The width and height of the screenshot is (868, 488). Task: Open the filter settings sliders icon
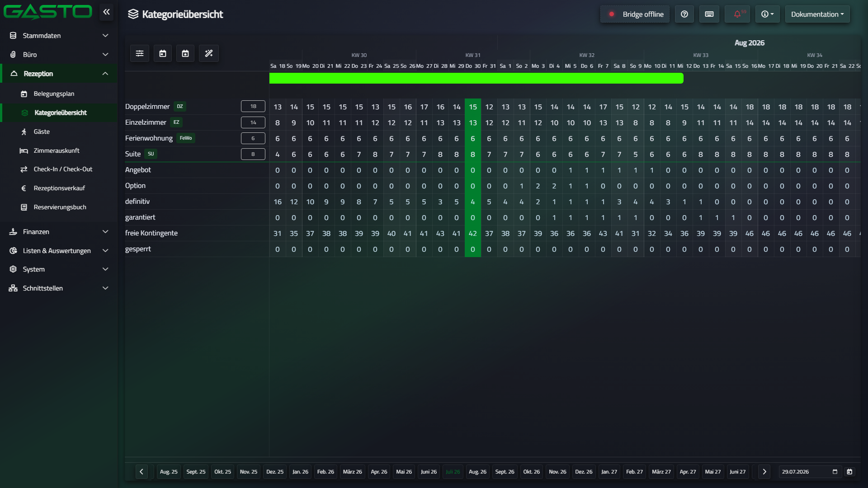pos(140,53)
